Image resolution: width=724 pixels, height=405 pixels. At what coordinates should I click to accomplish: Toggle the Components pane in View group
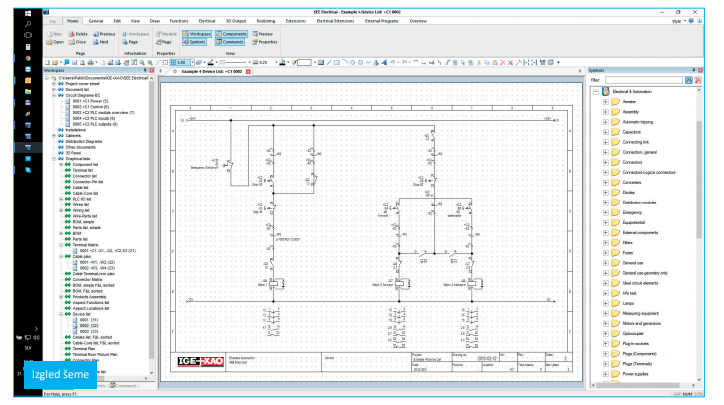point(231,34)
